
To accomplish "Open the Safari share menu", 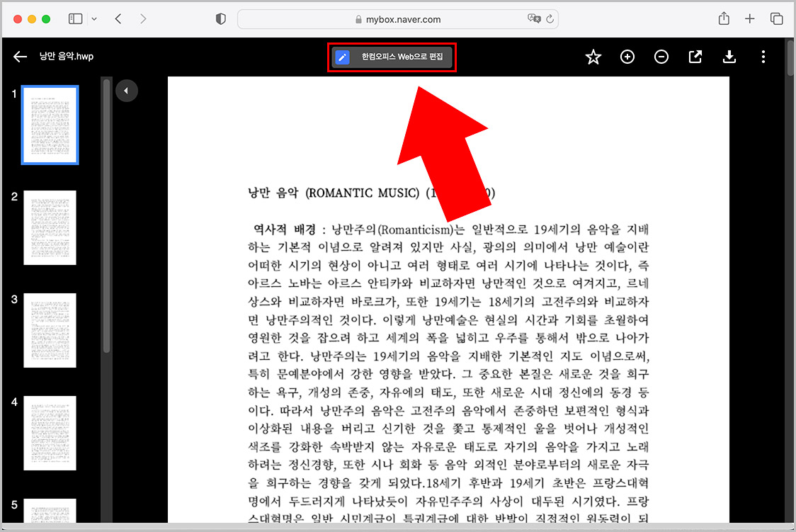I will [x=724, y=19].
